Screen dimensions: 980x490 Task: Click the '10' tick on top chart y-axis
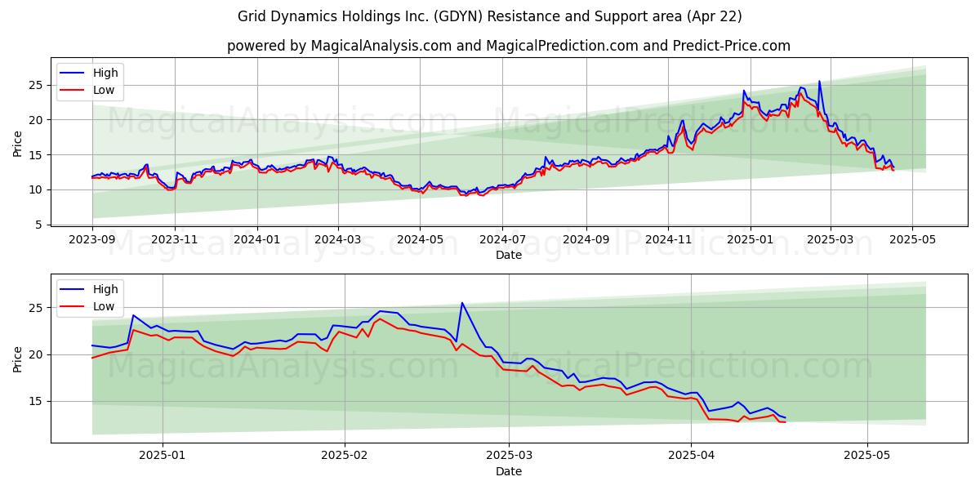[x=37, y=189]
